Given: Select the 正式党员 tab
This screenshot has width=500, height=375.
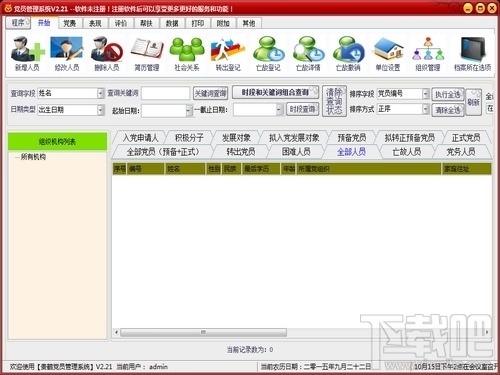Looking at the screenshot, I should point(466,138).
